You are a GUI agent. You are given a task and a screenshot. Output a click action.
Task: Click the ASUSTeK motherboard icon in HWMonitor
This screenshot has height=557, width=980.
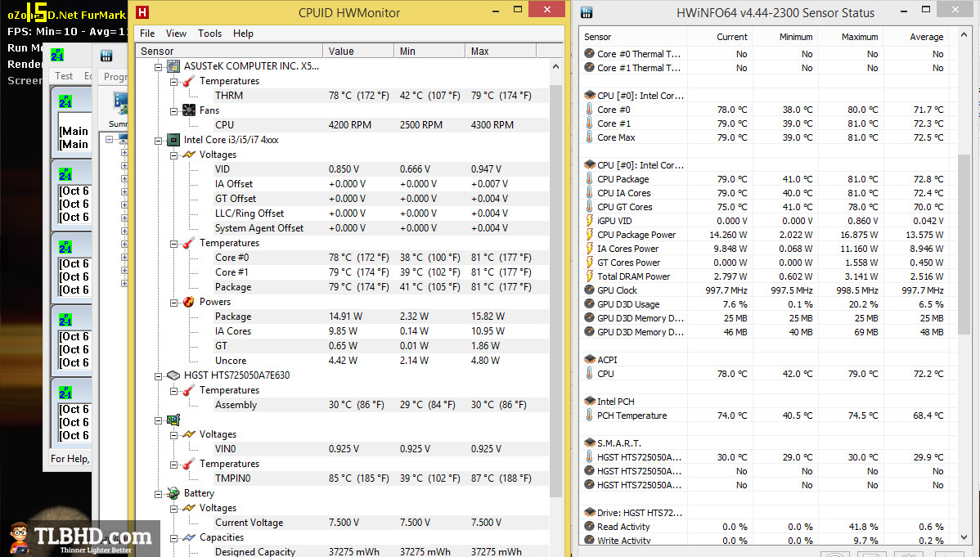pyautogui.click(x=173, y=65)
